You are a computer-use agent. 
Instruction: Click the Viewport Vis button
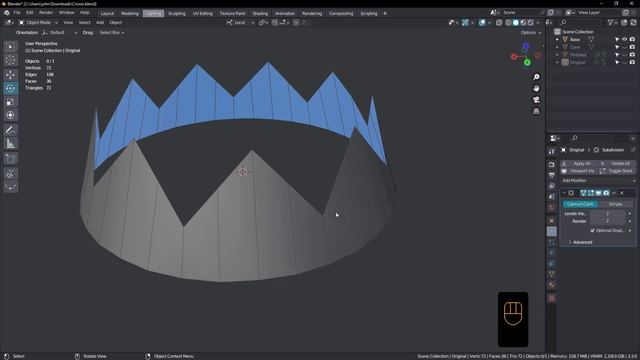pyautogui.click(x=579, y=171)
